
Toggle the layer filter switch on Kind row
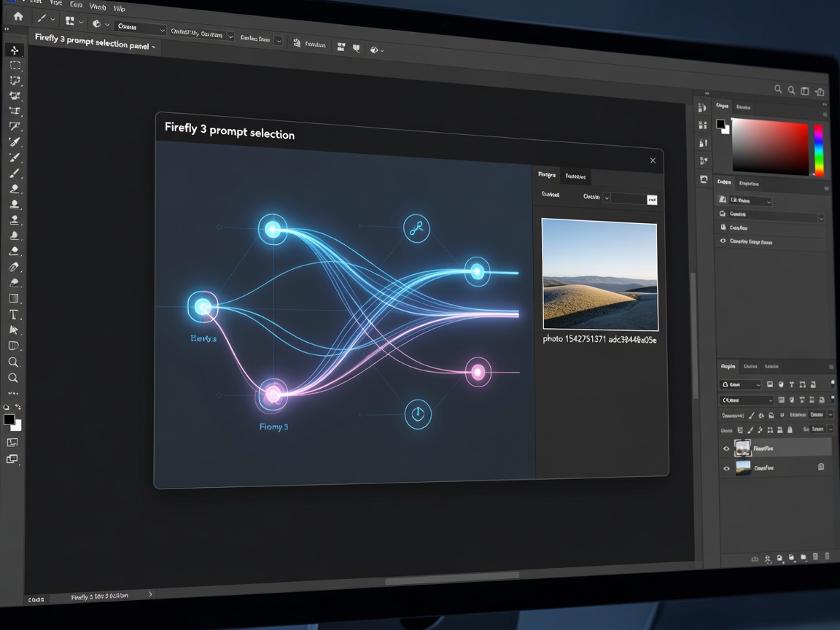tap(832, 383)
